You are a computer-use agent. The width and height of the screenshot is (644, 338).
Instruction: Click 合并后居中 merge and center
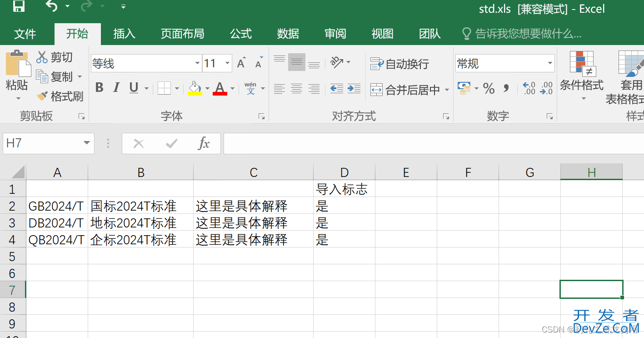[404, 90]
